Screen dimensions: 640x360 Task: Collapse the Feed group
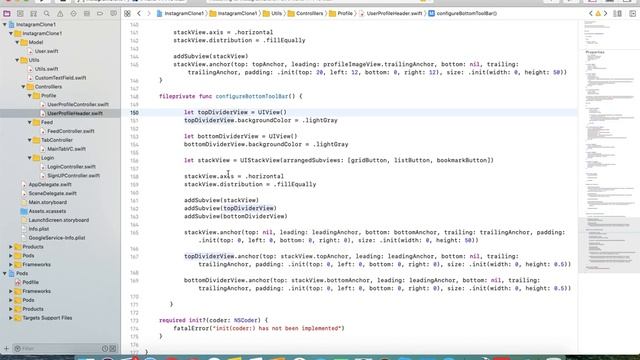[x=29, y=122]
